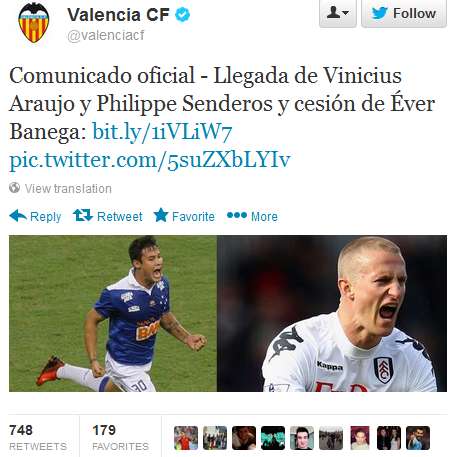
Task: Click the Valencia CF account name
Action: (119, 15)
